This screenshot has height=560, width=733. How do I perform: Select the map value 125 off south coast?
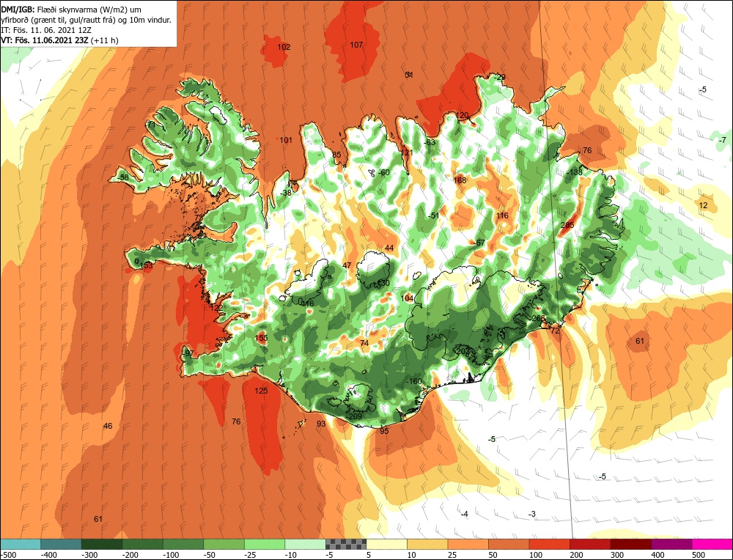pos(262,391)
